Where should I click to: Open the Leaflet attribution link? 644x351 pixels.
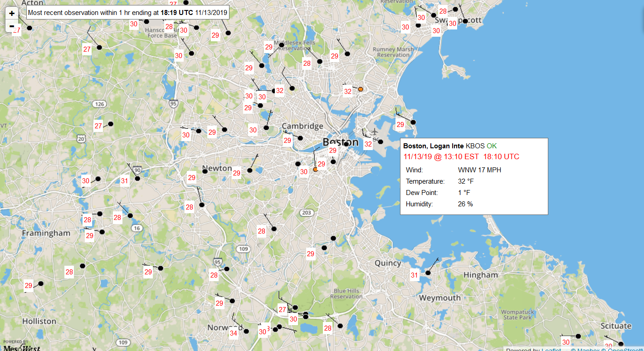click(551, 350)
